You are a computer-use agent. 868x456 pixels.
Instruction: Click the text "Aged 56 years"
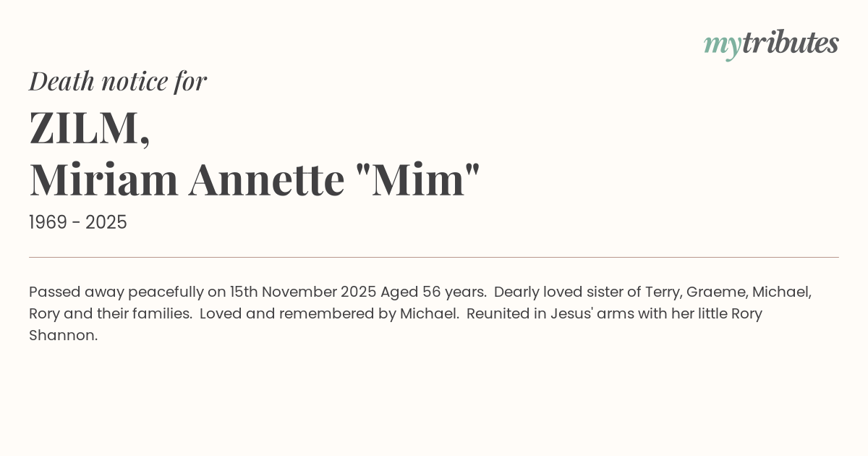click(433, 292)
